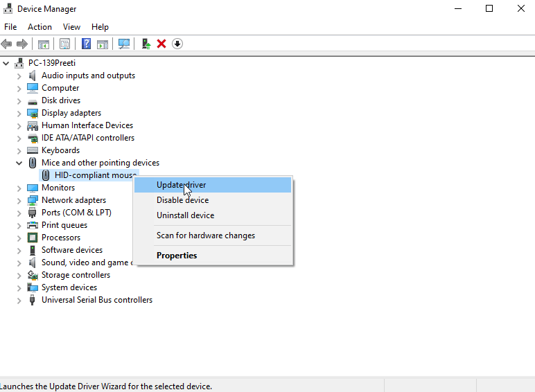Click the IDE ATA/ATAPI controllers icon

(33, 138)
